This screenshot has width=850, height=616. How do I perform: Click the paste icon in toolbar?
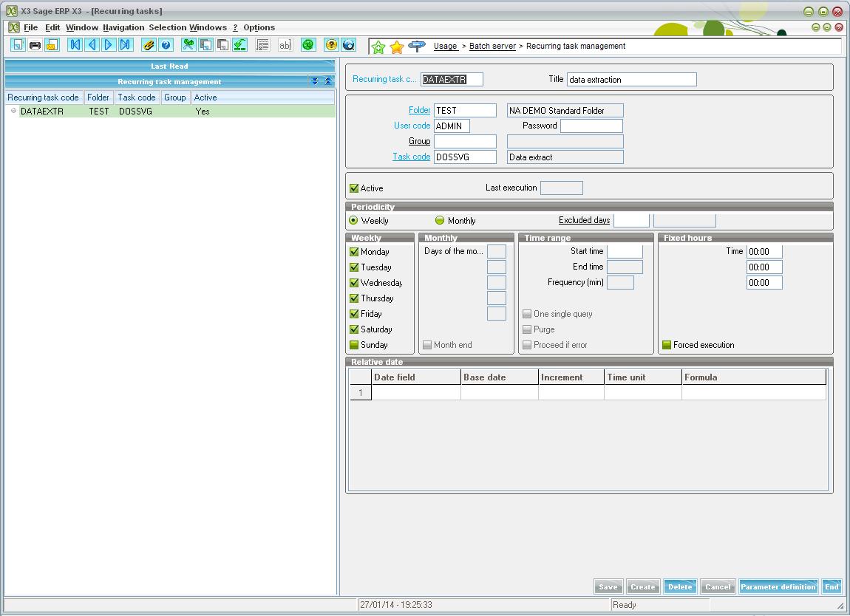click(222, 45)
